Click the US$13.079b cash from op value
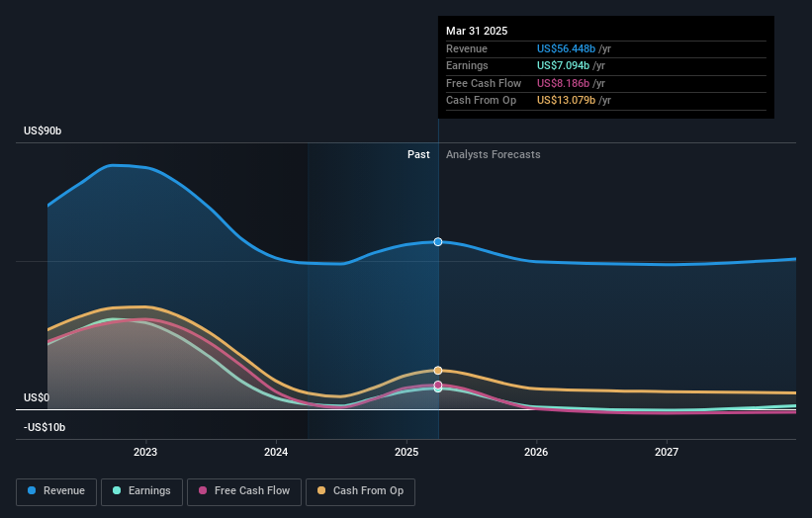812x518 pixels. pyautogui.click(x=566, y=101)
